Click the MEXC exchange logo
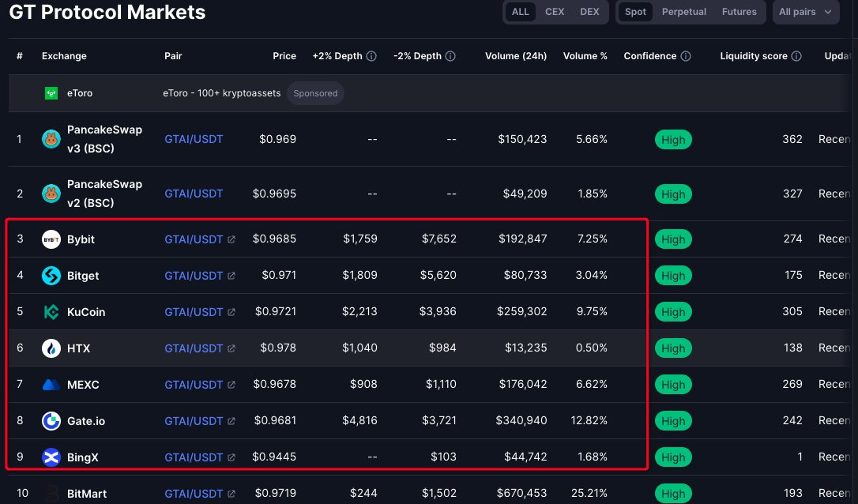Viewport: 858px width, 504px height. [51, 385]
